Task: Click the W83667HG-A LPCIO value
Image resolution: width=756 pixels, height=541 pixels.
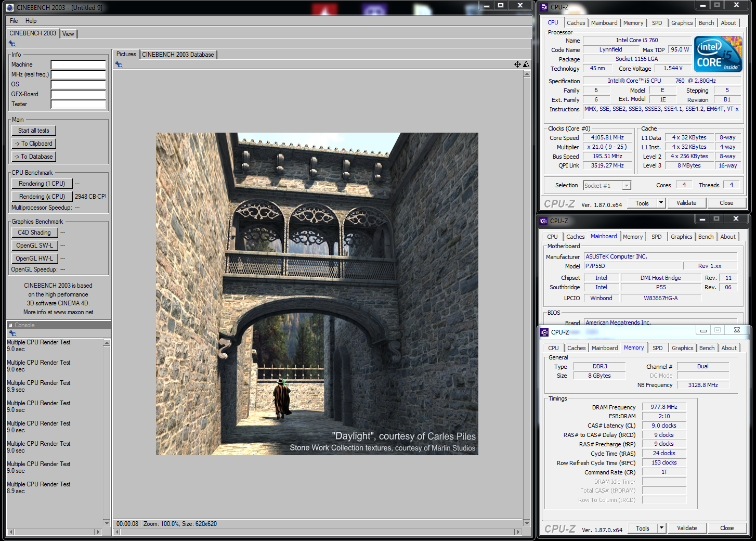Action: click(661, 299)
